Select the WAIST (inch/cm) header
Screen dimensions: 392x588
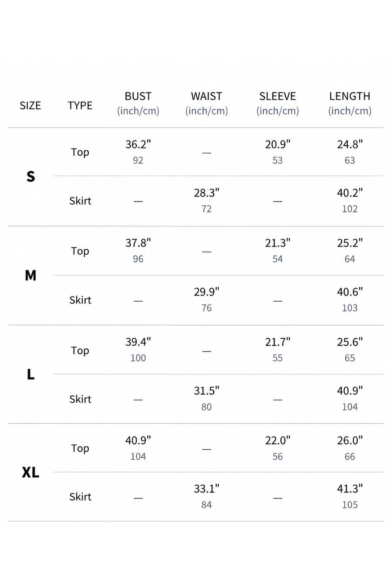(x=206, y=103)
